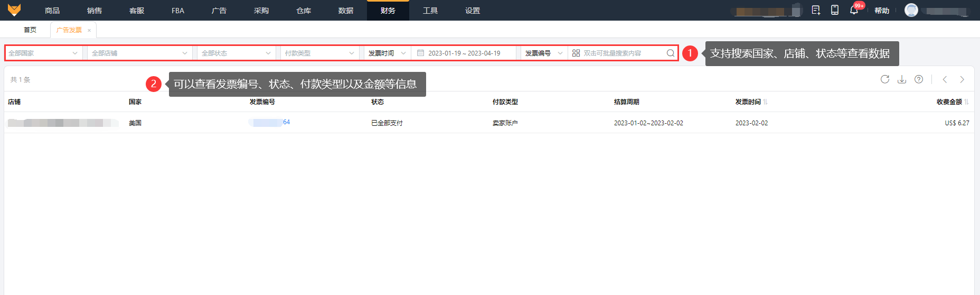
Task: Open the 设置 menu
Action: tap(473, 11)
